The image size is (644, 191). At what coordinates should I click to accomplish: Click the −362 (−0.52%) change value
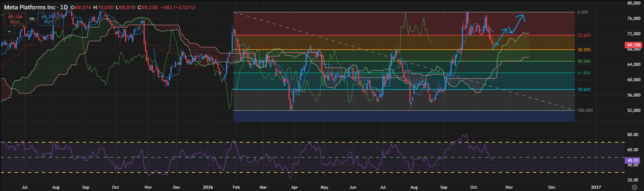pos(178,7)
